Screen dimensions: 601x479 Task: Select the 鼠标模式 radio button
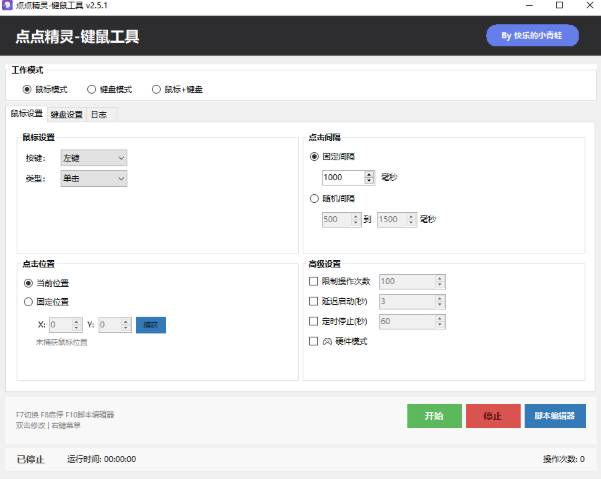click(x=45, y=90)
